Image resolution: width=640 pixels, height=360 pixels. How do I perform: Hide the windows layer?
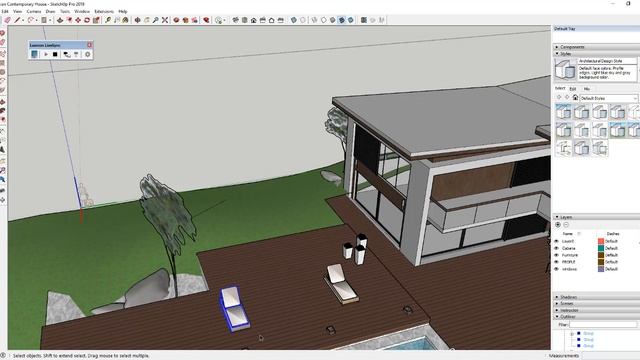(556, 269)
